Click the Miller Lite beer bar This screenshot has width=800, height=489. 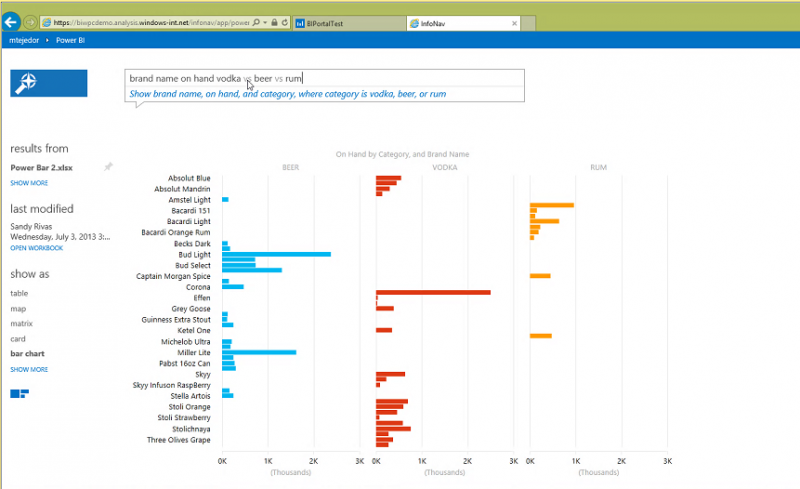point(259,352)
